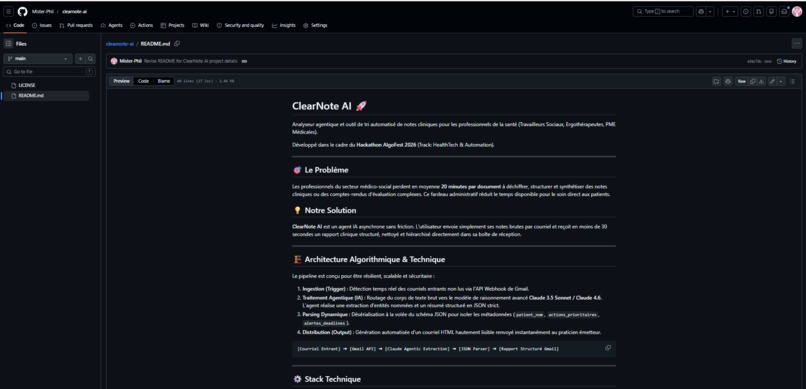Add a file with the plus button
The height and width of the screenshot is (389, 806).
click(x=80, y=59)
